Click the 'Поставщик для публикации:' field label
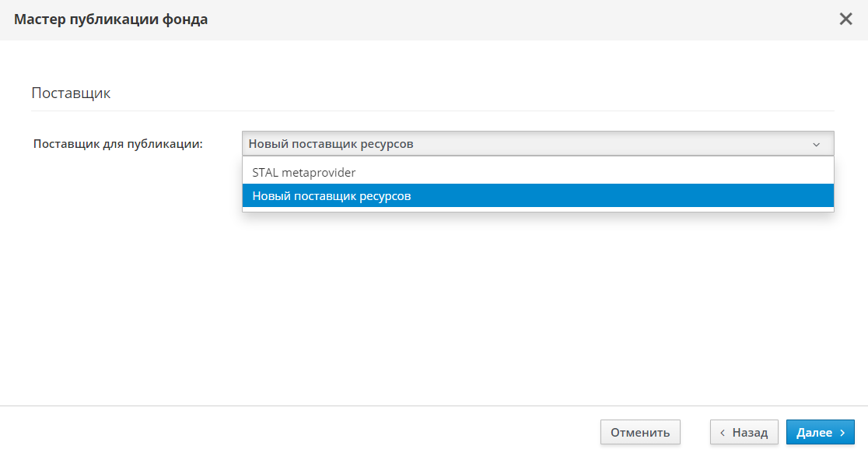868x460 pixels. pos(117,144)
